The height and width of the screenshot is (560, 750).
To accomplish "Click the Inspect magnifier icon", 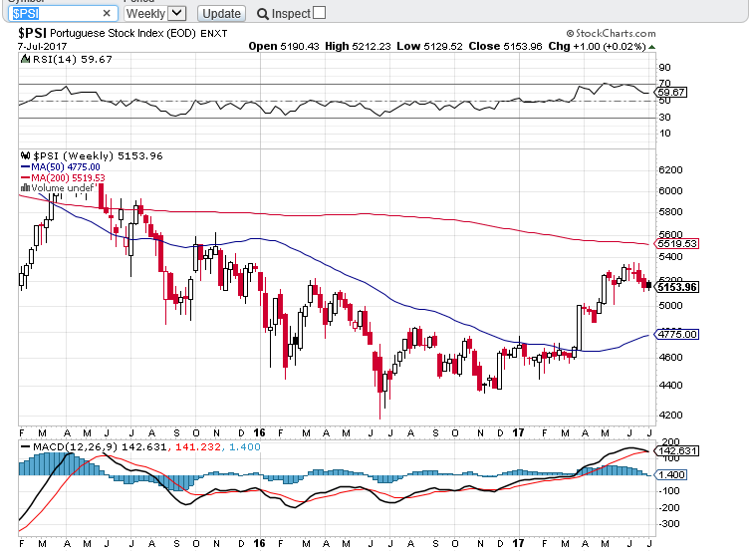I will [262, 14].
